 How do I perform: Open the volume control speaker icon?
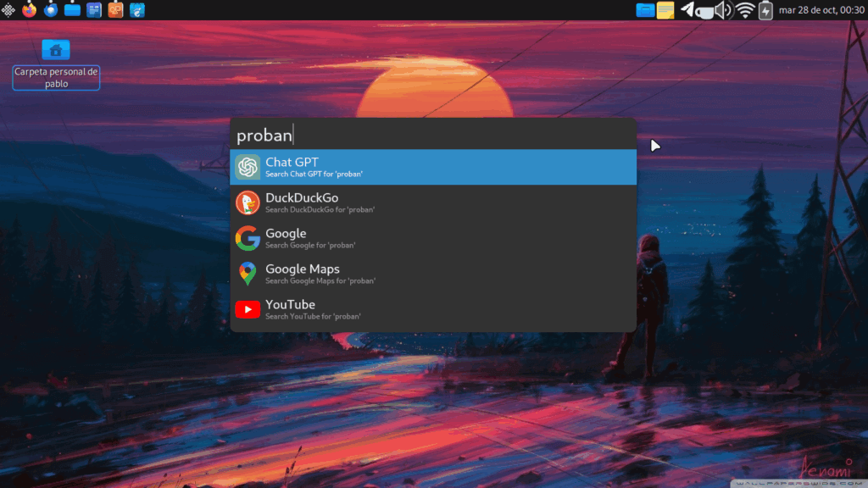[722, 10]
